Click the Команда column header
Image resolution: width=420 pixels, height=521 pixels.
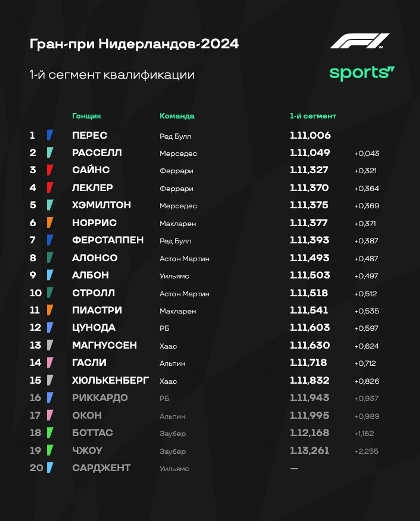click(177, 116)
